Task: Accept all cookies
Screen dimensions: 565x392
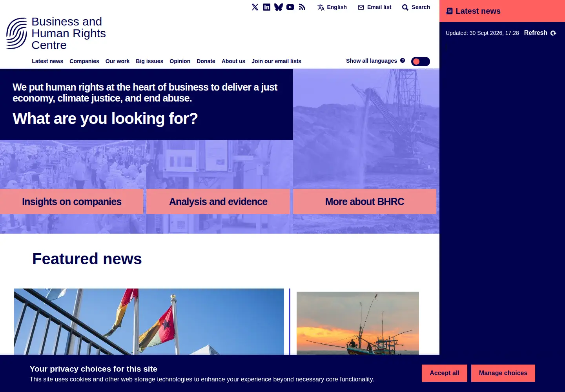Action: pyautogui.click(x=445, y=373)
